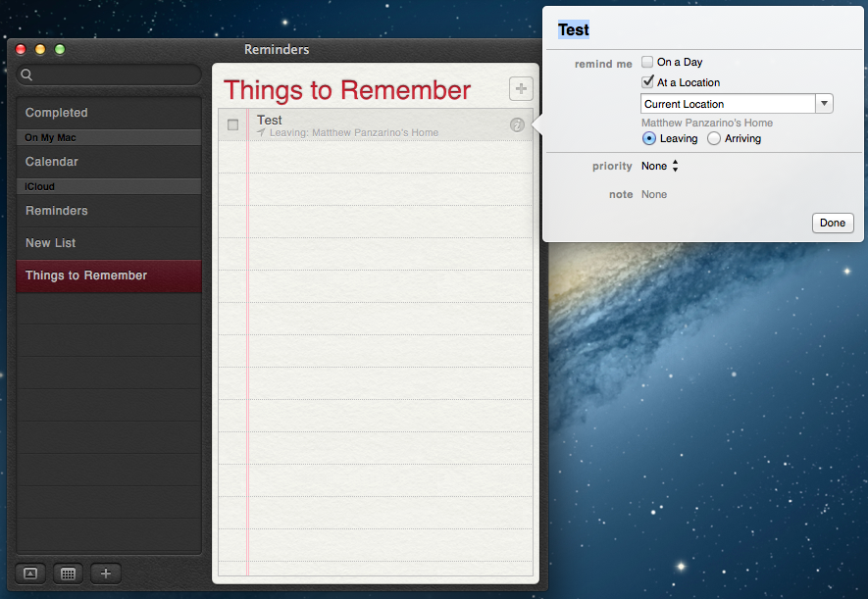
Task: Select the Reminders list under iCloud
Action: pyautogui.click(x=109, y=211)
